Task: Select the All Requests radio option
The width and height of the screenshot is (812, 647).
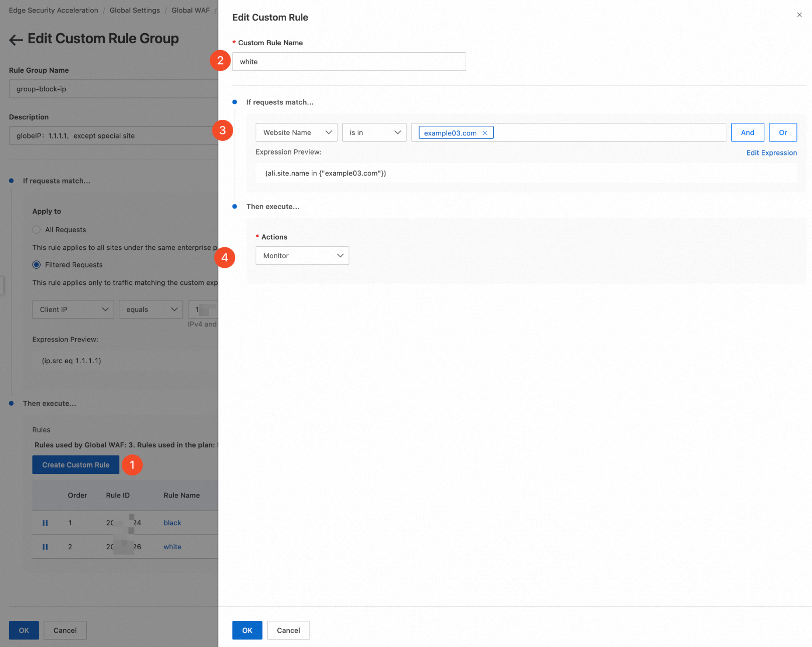Action: point(37,230)
